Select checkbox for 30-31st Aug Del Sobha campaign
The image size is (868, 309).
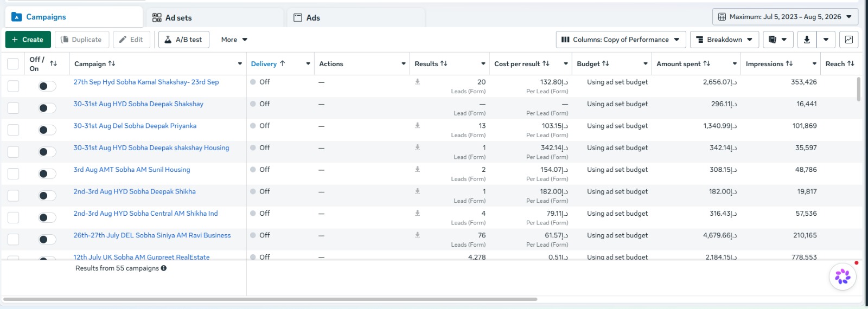(x=13, y=130)
